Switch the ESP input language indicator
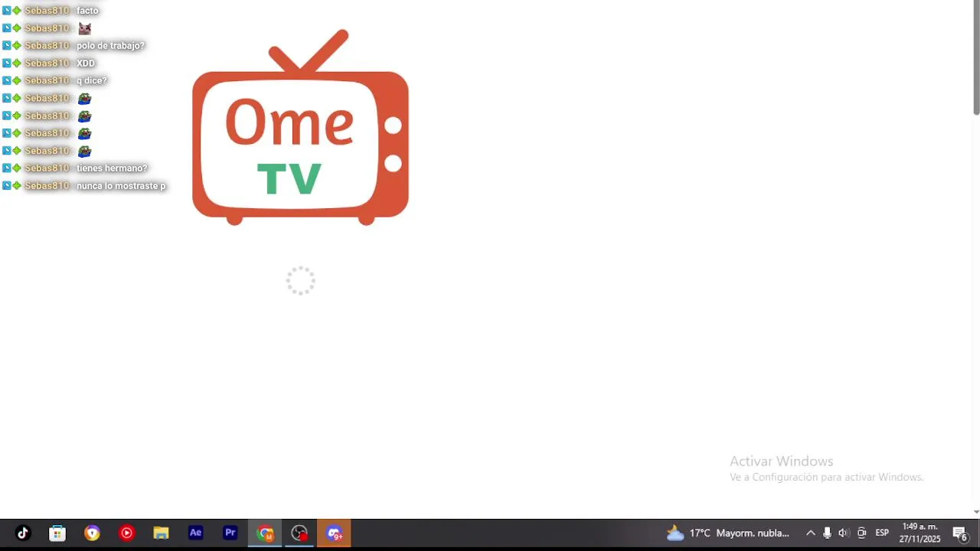Screen dimensions: 980x551 point(882,533)
